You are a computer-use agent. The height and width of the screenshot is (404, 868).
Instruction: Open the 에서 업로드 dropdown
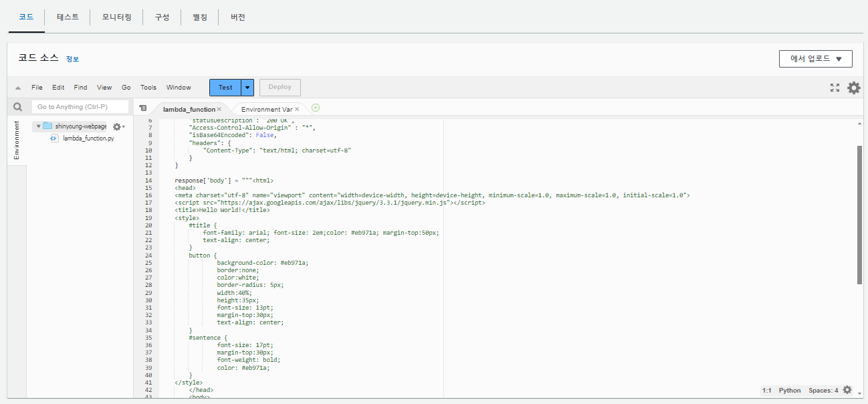[815, 59]
